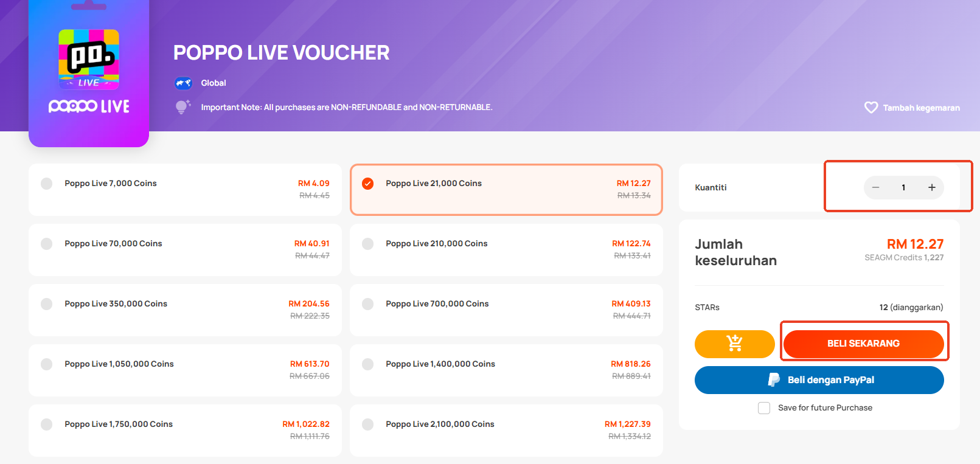Image resolution: width=980 pixels, height=464 pixels.
Task: Click the quantity number field
Action: [903, 187]
